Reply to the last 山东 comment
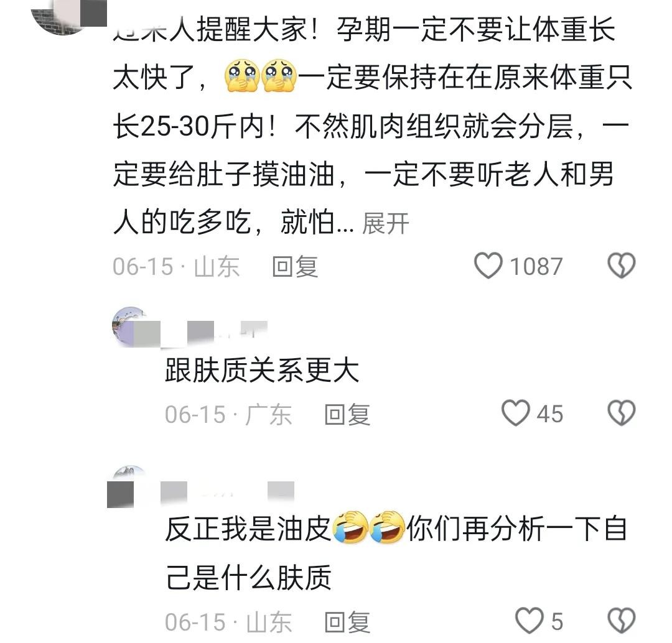 pyautogui.click(x=348, y=622)
